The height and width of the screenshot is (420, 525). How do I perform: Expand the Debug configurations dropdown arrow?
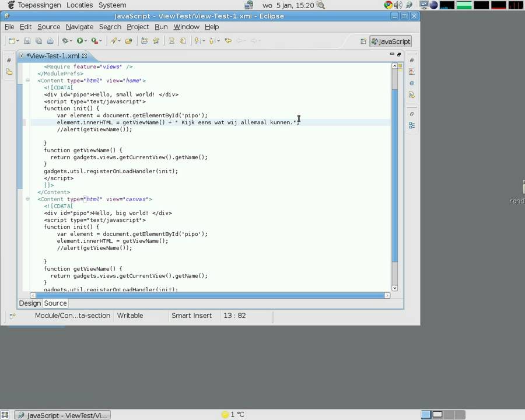[71, 41]
